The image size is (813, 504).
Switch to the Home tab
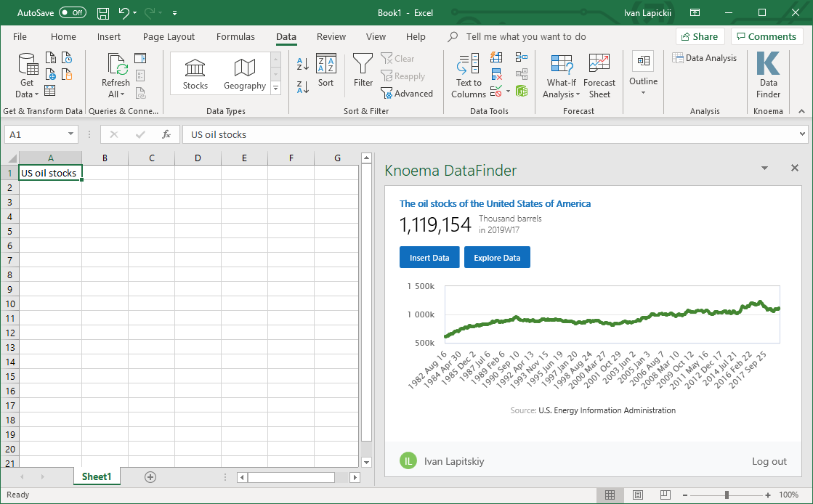[63, 37]
